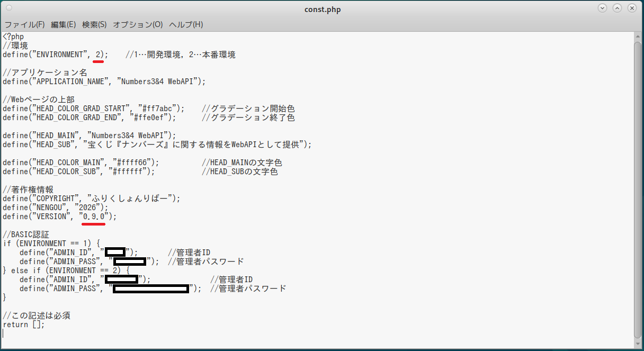
Task: Open the ファイル(F) menu
Action: 24,25
